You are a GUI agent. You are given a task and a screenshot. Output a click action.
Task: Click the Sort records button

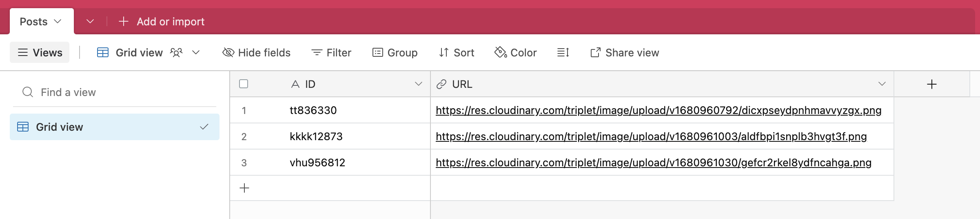[457, 53]
